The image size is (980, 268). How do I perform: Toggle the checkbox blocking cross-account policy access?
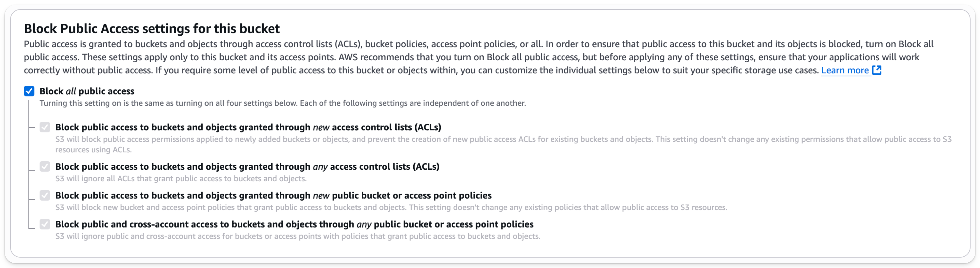tap(45, 224)
